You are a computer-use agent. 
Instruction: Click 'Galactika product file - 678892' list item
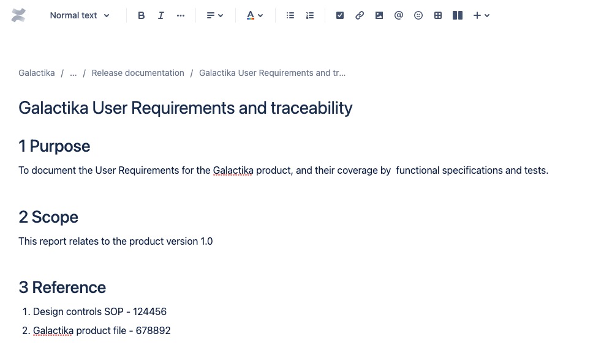102,330
